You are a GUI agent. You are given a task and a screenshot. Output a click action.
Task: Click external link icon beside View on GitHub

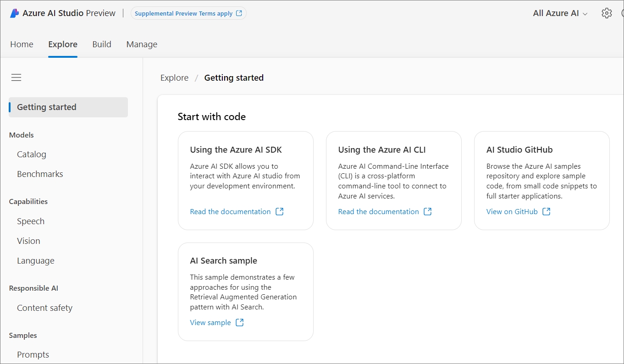pos(547,212)
